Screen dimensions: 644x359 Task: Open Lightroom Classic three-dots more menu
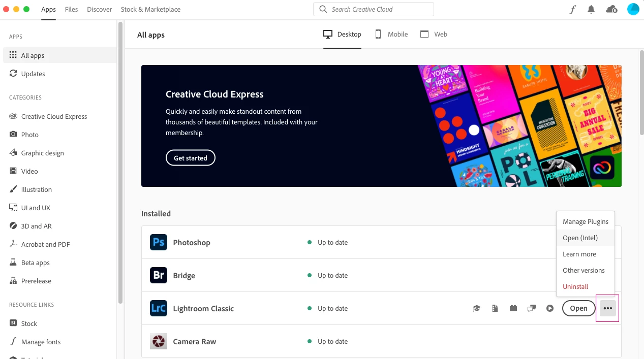608,308
